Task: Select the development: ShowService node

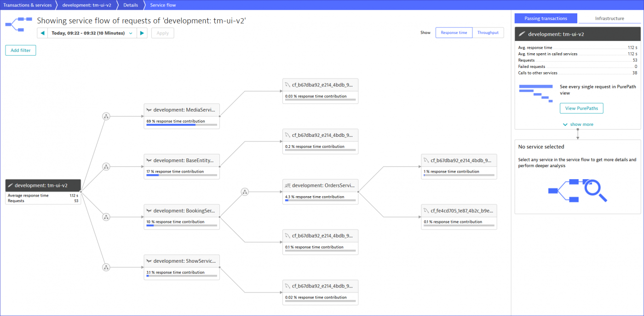Action: [x=181, y=260]
